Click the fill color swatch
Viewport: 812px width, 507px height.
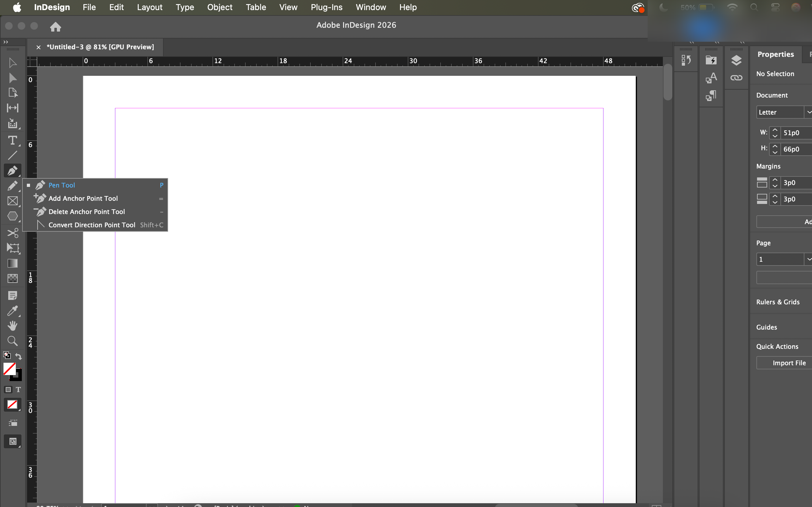[x=9, y=369]
